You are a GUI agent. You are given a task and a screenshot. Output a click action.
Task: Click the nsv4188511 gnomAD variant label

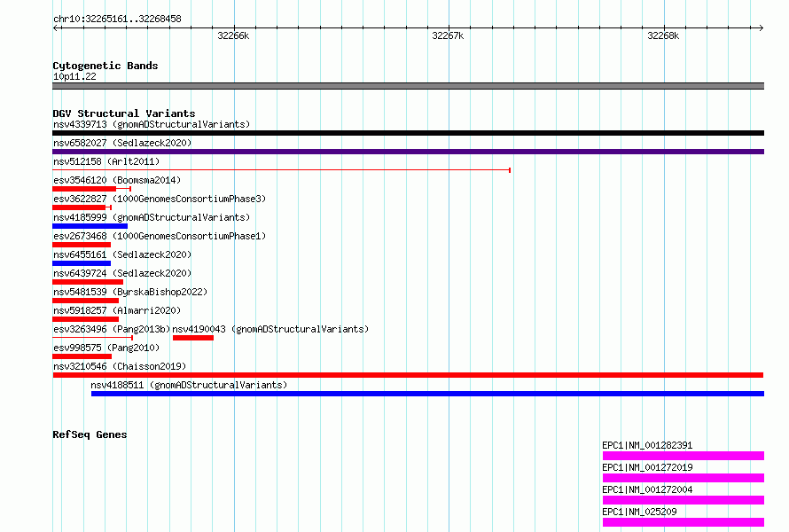189,385
